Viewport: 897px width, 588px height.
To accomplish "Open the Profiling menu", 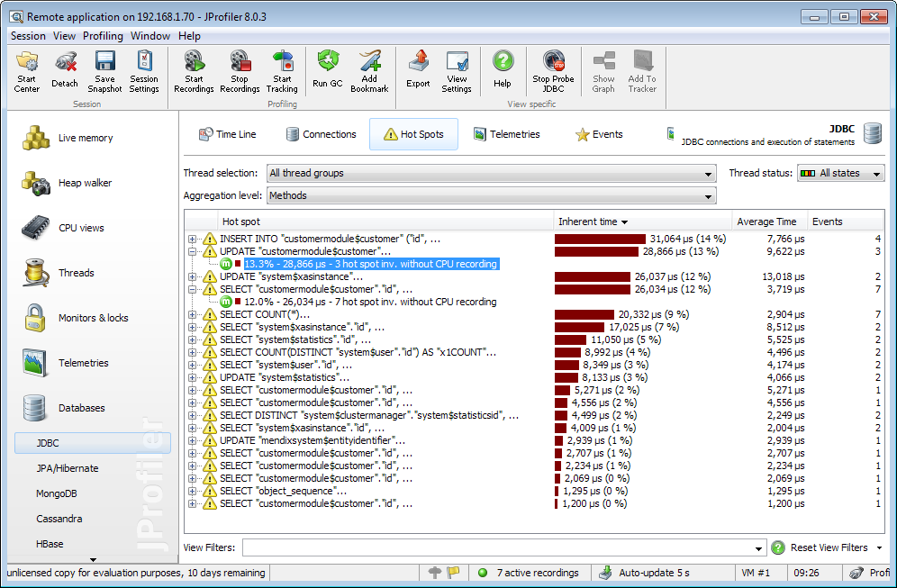I will pos(103,36).
